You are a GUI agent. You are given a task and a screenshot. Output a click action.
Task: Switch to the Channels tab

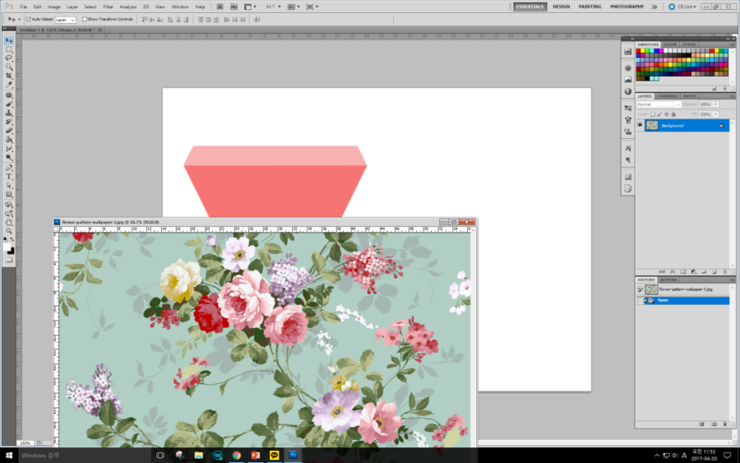(x=667, y=96)
